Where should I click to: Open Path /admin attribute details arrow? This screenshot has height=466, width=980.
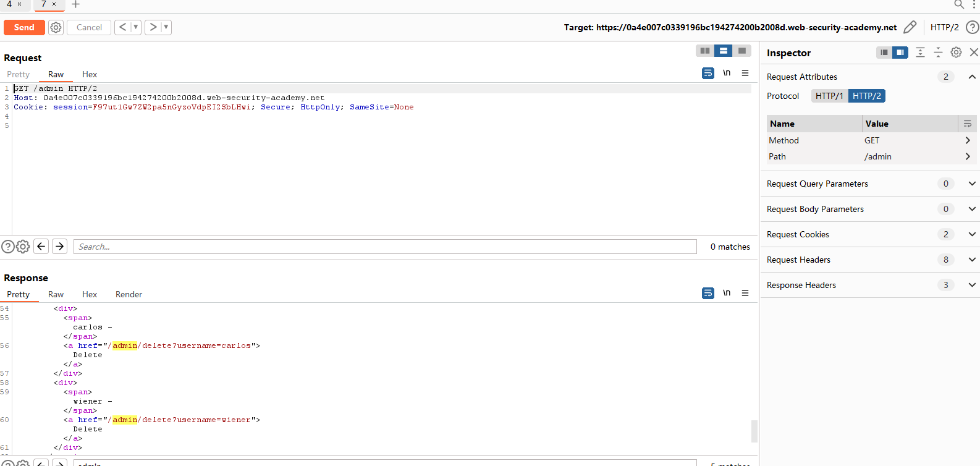coord(968,156)
